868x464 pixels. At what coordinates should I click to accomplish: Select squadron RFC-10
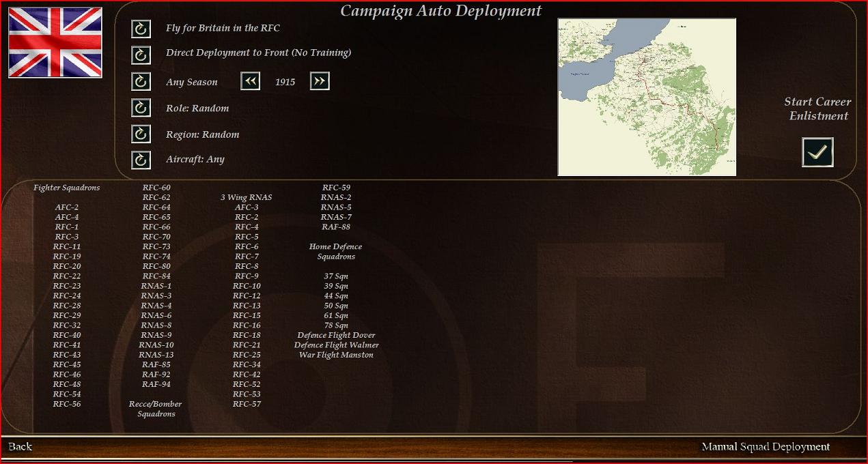pos(247,287)
